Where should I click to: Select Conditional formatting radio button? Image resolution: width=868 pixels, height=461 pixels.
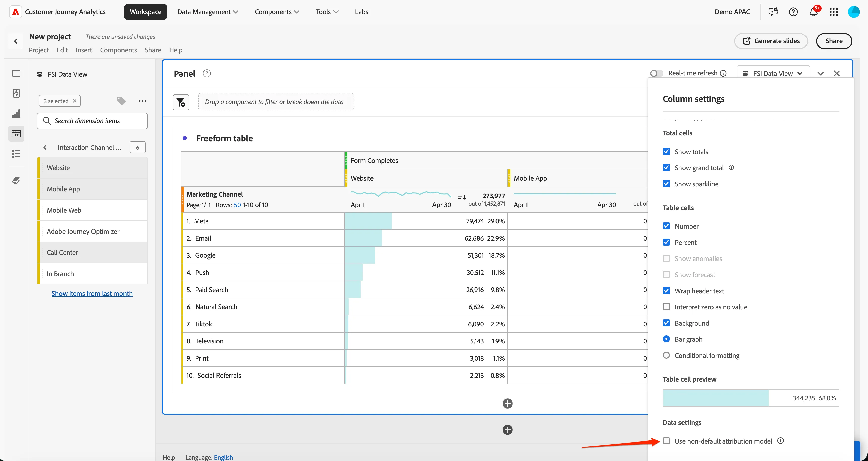pyautogui.click(x=666, y=355)
